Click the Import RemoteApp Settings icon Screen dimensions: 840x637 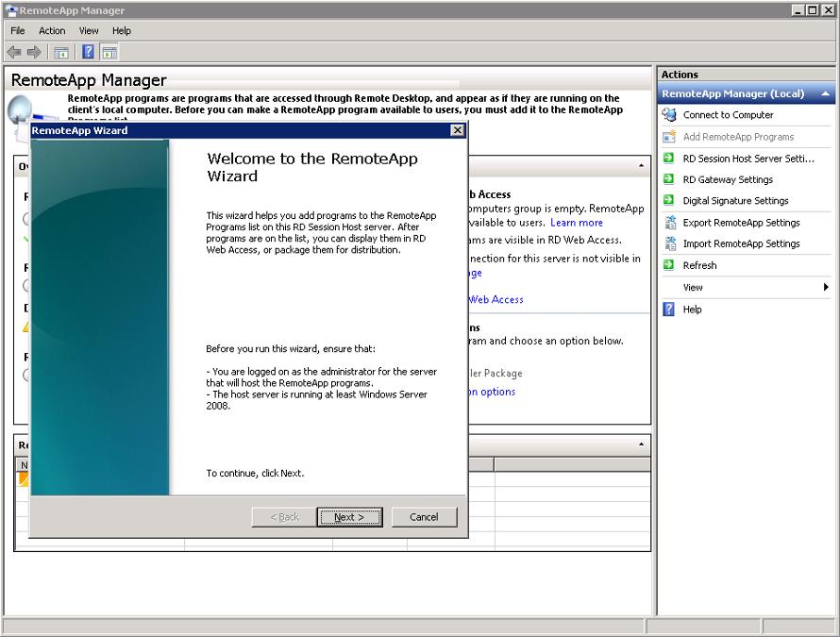tap(669, 244)
